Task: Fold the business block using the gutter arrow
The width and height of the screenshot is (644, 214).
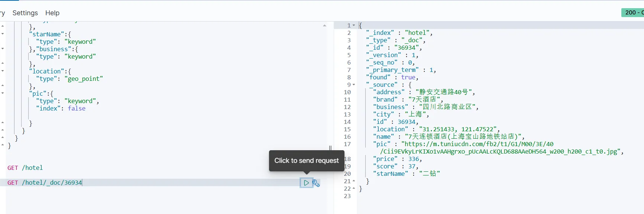Action: [x=3, y=49]
